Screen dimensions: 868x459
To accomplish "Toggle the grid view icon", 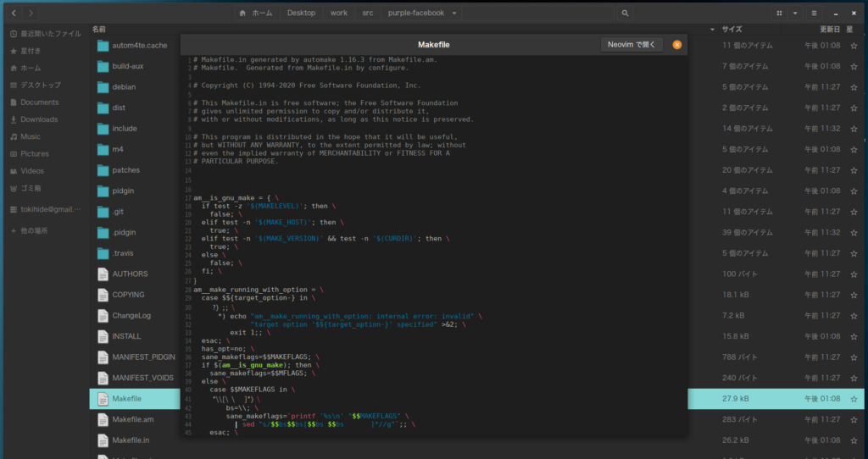I will point(778,13).
